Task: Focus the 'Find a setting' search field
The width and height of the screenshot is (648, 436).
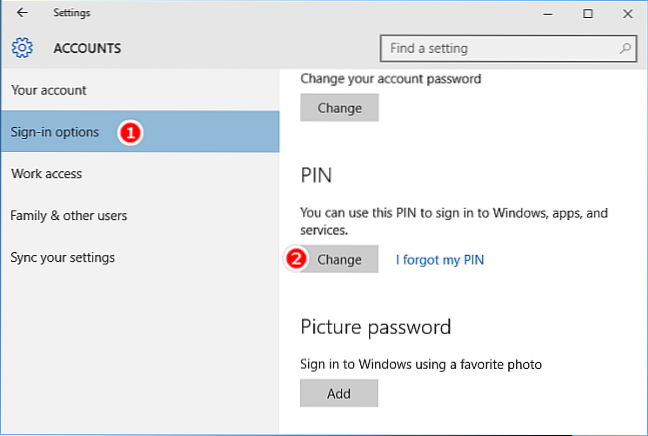Action: click(500, 48)
